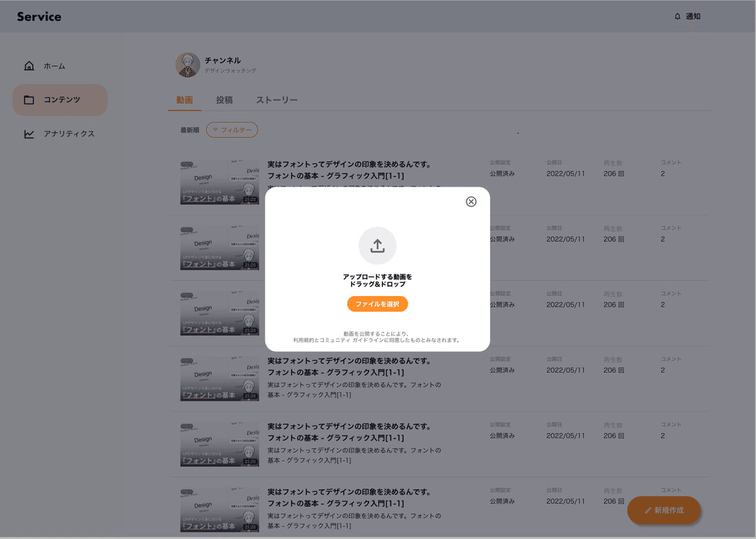
Task: Open the フィルター filter dropdown
Action: pyautogui.click(x=232, y=130)
